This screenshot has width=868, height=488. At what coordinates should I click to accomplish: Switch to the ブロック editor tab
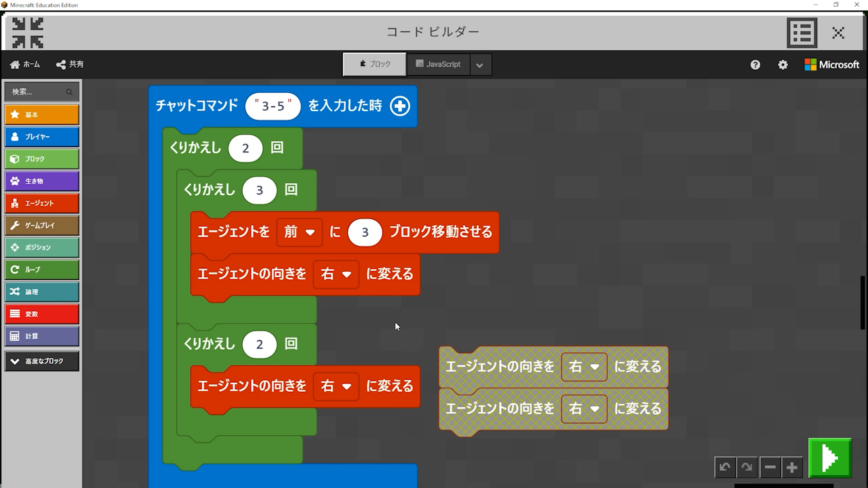click(x=374, y=64)
